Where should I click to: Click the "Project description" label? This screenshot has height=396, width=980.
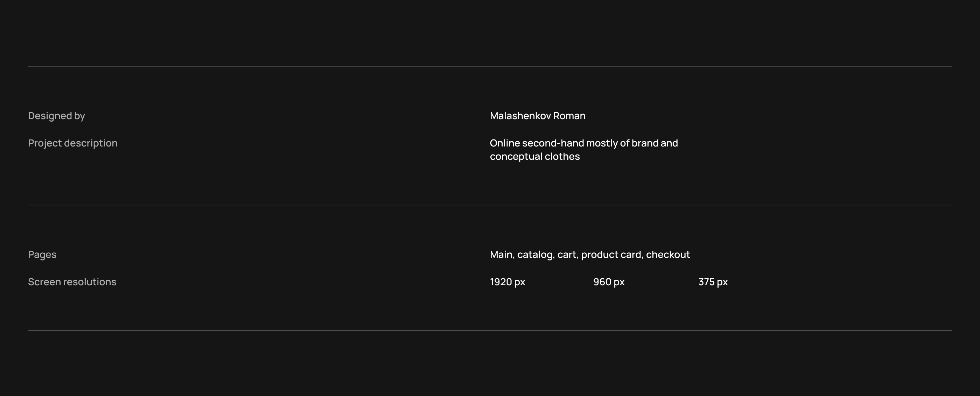point(73,143)
